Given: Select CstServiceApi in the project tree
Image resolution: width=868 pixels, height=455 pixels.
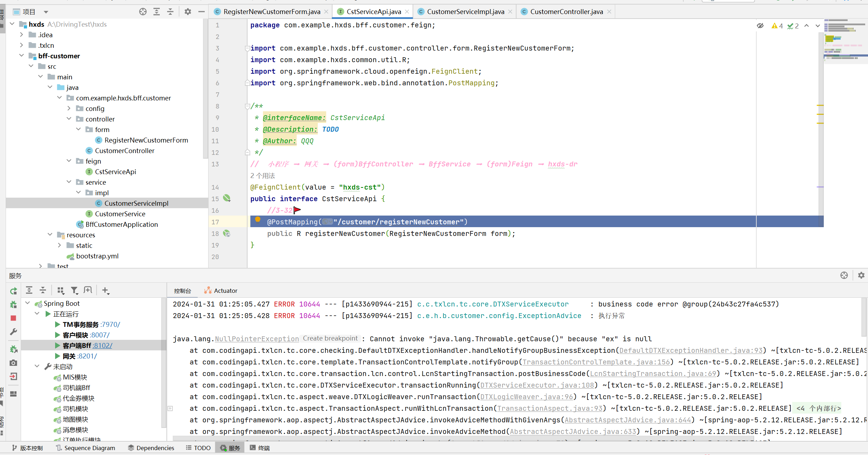Looking at the screenshot, I should coord(115,172).
